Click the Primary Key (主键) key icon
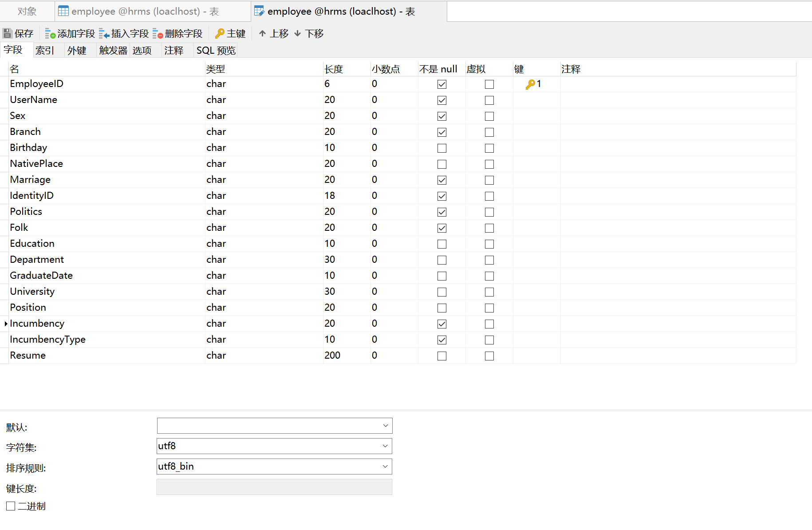Image resolution: width=812 pixels, height=530 pixels. coord(220,34)
